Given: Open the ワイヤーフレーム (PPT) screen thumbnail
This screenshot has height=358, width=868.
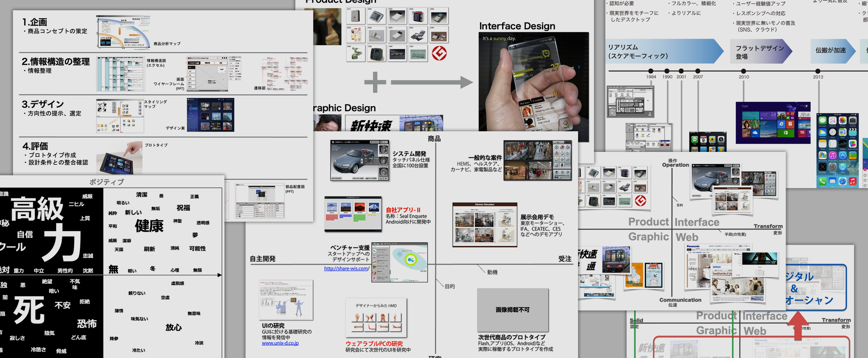Looking at the screenshot, I should pyautogui.click(x=207, y=74).
